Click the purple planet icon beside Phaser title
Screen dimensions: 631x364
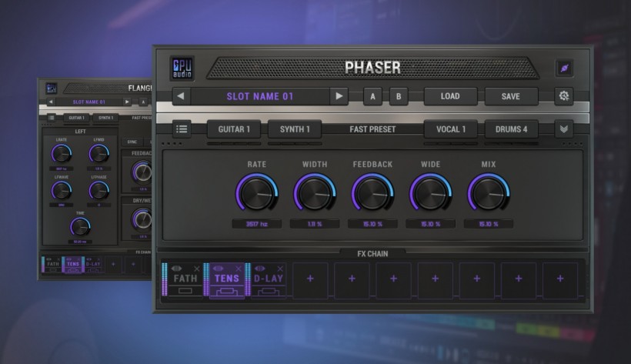(x=565, y=68)
